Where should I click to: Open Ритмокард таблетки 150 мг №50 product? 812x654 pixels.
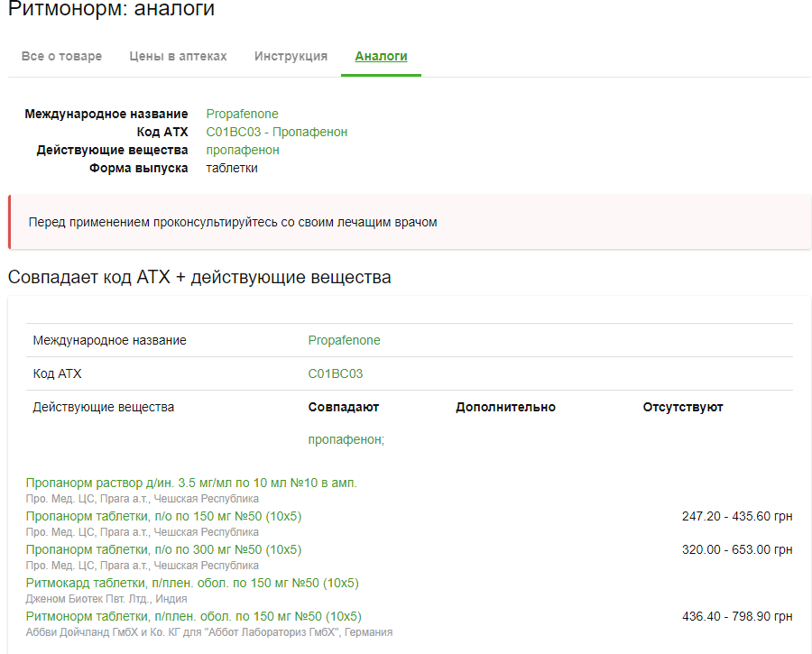192,583
